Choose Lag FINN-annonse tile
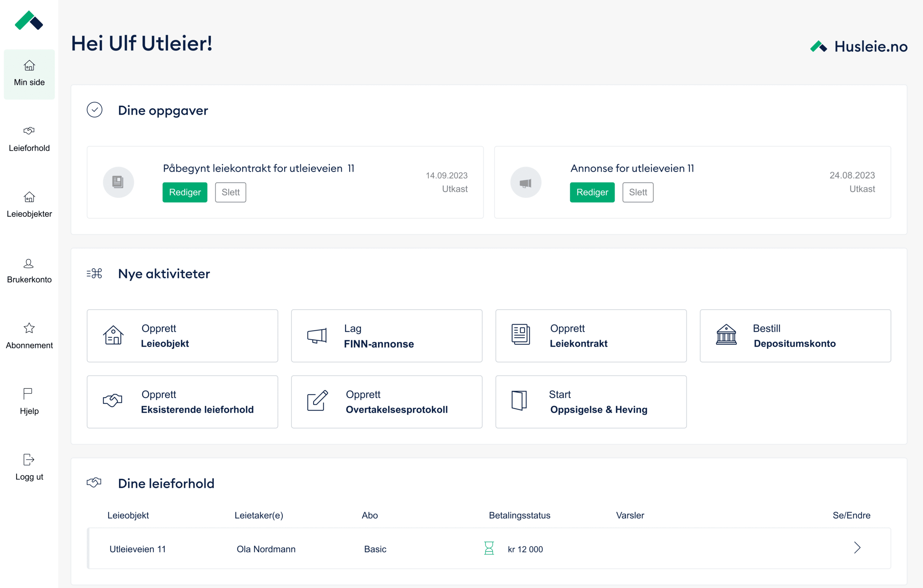Screen dimensions: 923x588 [x=387, y=336]
